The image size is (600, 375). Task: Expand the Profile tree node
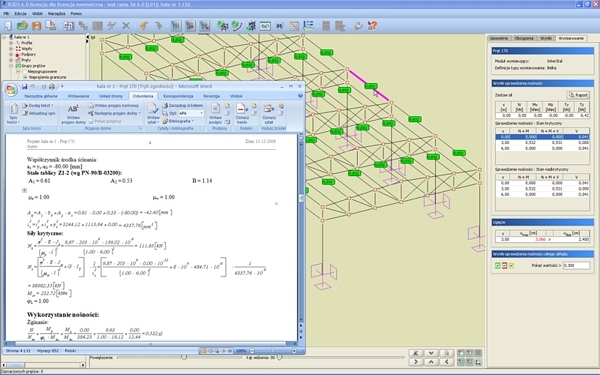[11, 43]
